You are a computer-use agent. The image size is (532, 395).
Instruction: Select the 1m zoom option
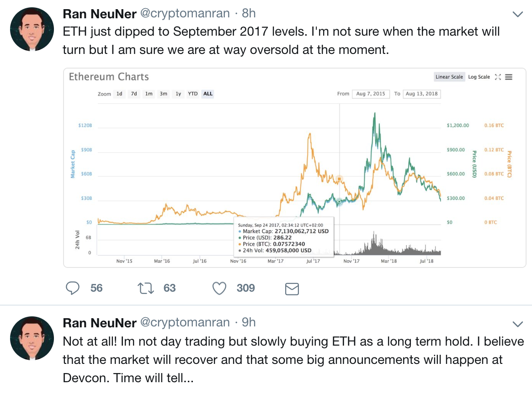[x=149, y=94]
